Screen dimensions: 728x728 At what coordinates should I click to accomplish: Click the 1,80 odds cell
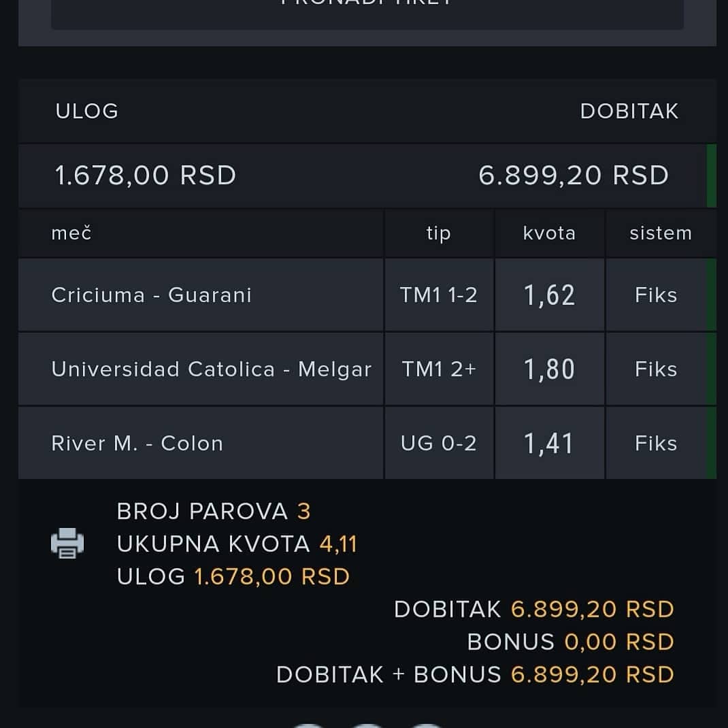point(550,369)
